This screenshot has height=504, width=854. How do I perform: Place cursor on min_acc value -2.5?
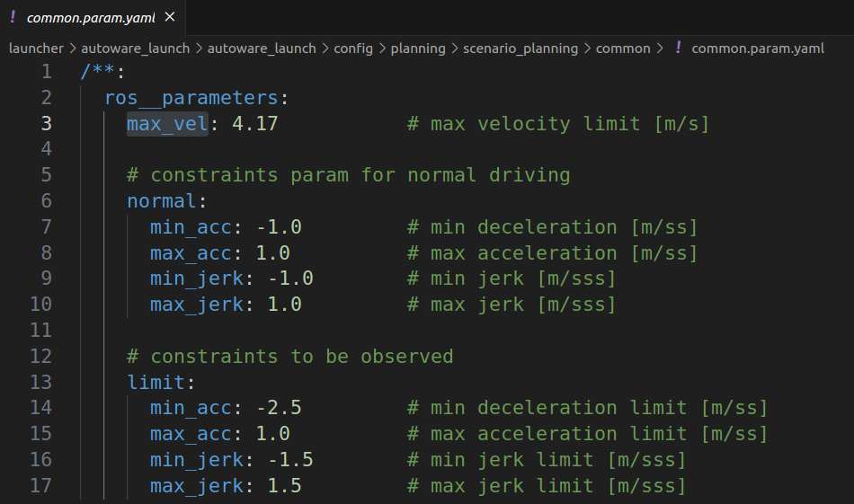(x=278, y=409)
